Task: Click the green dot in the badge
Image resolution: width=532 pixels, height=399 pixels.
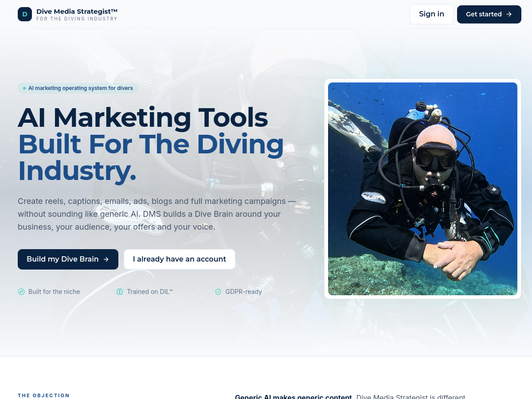Action: point(24,88)
